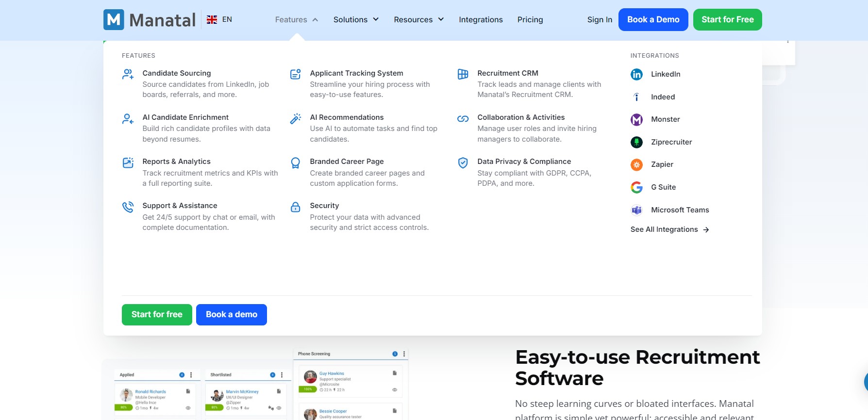Click the INTEGRATIONS section heading

(x=654, y=56)
